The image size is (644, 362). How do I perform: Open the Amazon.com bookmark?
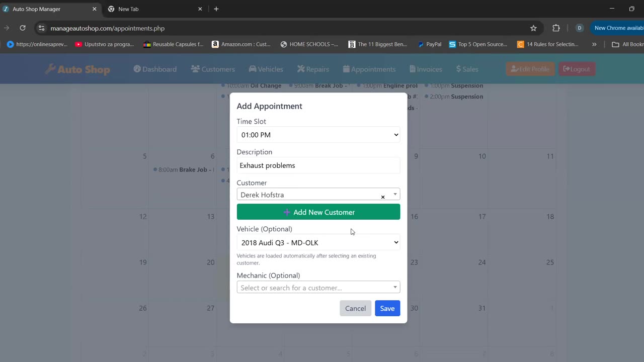click(241, 44)
